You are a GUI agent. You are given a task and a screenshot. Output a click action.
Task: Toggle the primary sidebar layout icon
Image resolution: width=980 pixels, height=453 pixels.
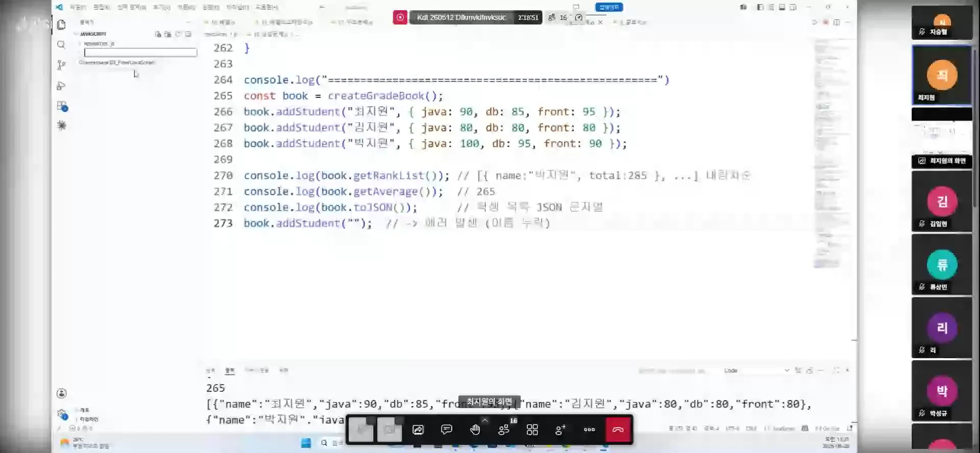pos(760,7)
